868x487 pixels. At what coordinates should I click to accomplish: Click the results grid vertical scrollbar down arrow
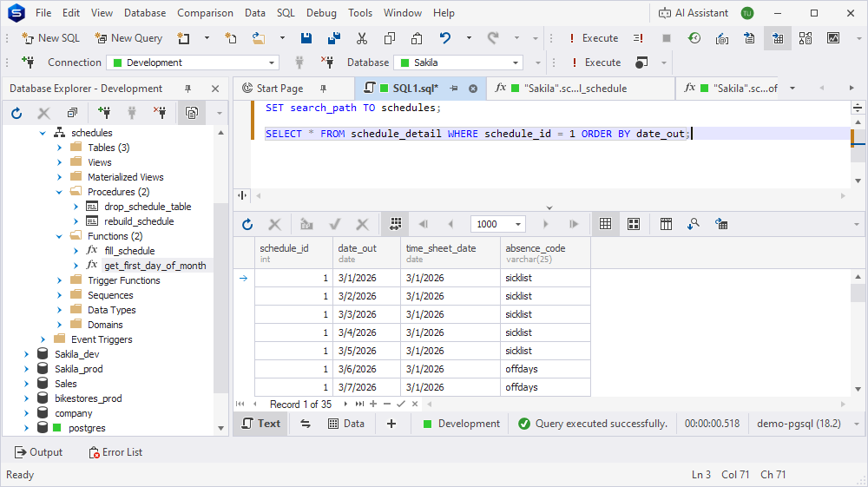[858, 389]
